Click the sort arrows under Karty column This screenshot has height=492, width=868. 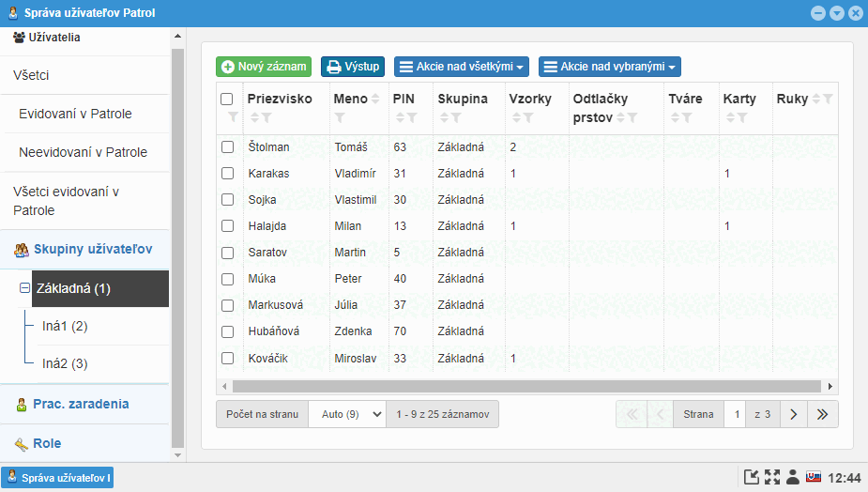coord(730,117)
